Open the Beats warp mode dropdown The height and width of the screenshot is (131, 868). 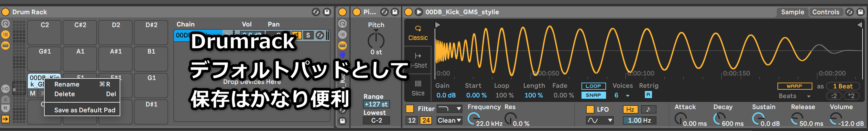(x=794, y=96)
